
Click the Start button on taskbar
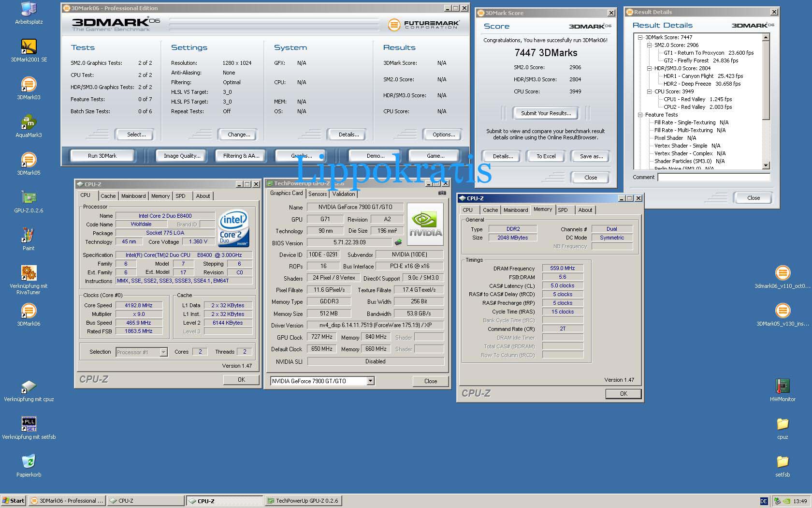14,501
